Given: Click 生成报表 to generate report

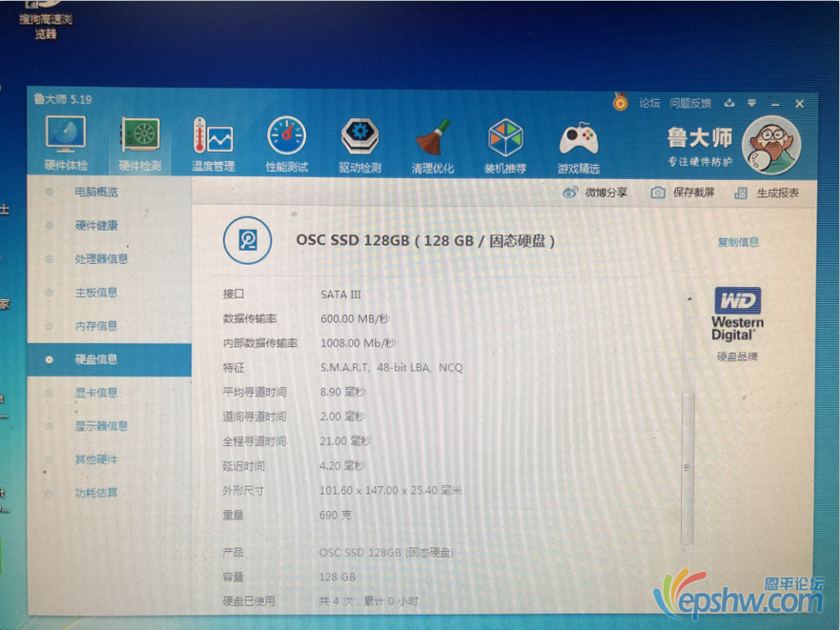Looking at the screenshot, I should click(767, 193).
